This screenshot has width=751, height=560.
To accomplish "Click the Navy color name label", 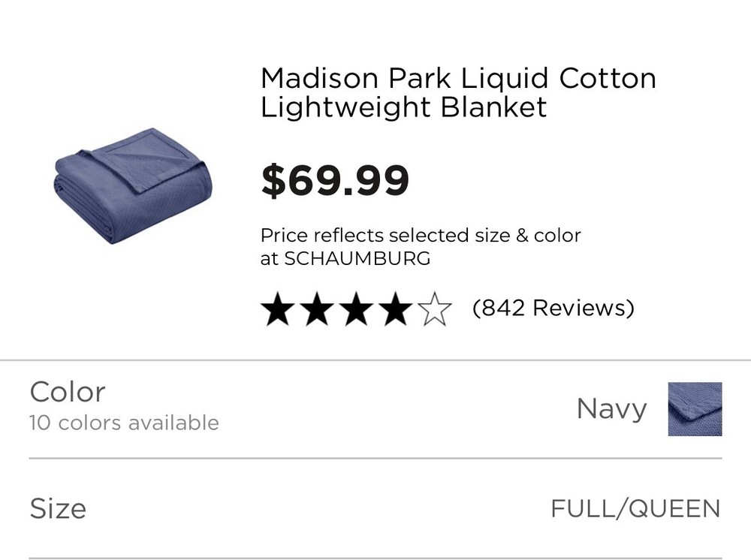I will point(611,409).
